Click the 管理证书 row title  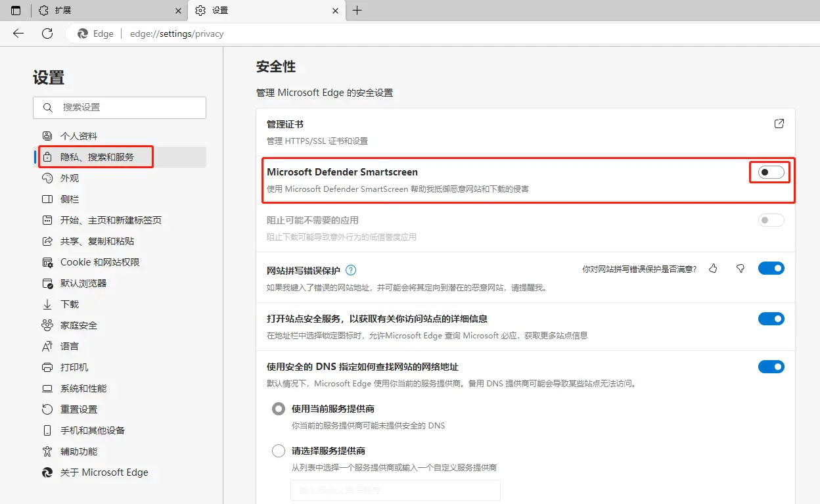[285, 124]
